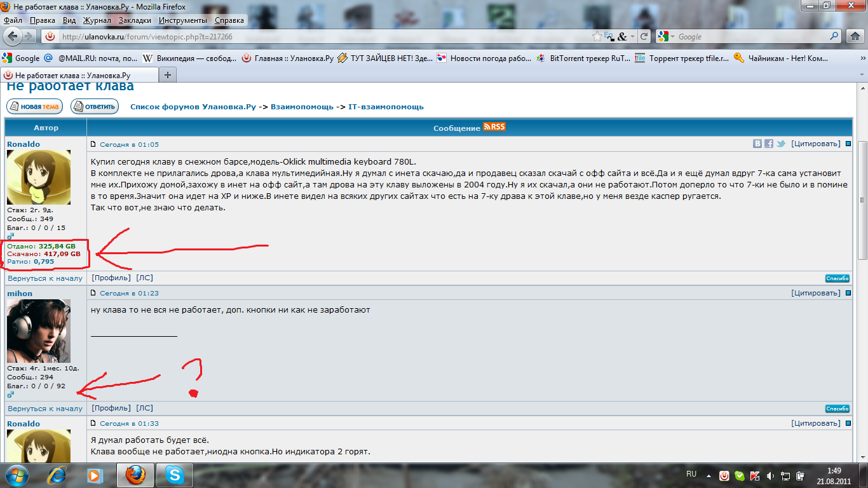Screen dimensions: 868x488
Task: Click post icon next to Сегодня в 01:33
Action: tap(94, 424)
